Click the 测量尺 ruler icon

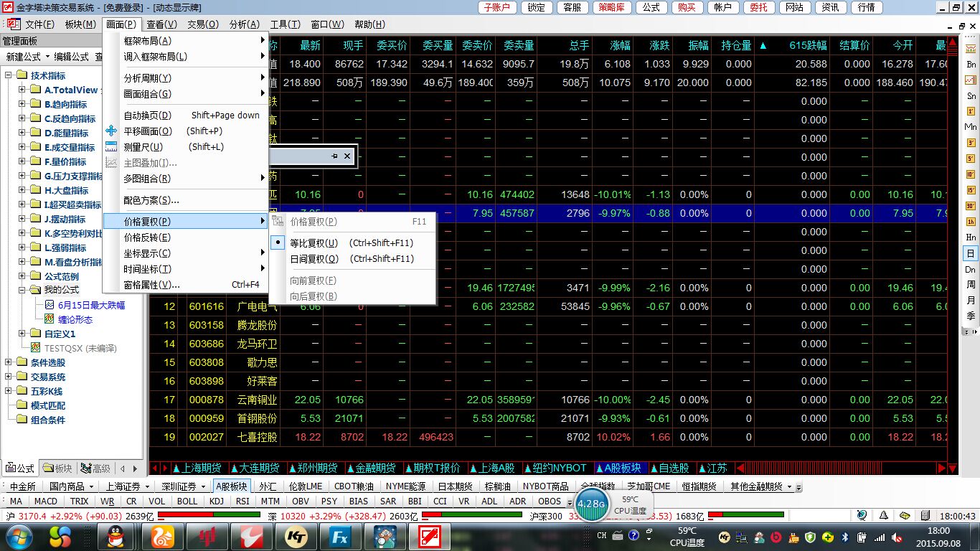tap(111, 147)
